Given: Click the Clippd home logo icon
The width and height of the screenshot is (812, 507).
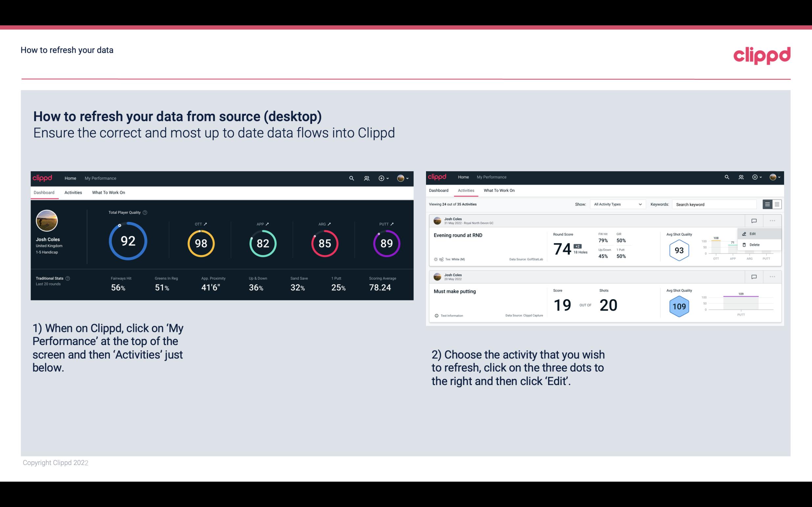Looking at the screenshot, I should (x=43, y=177).
